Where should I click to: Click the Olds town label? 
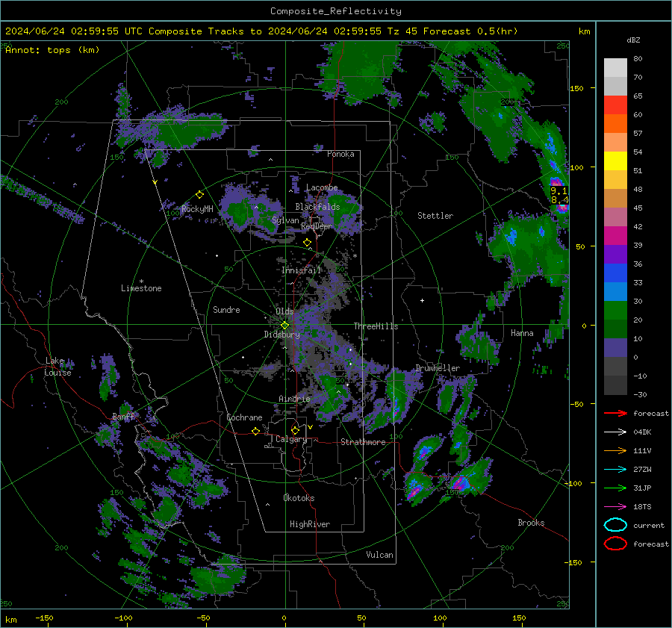click(284, 311)
